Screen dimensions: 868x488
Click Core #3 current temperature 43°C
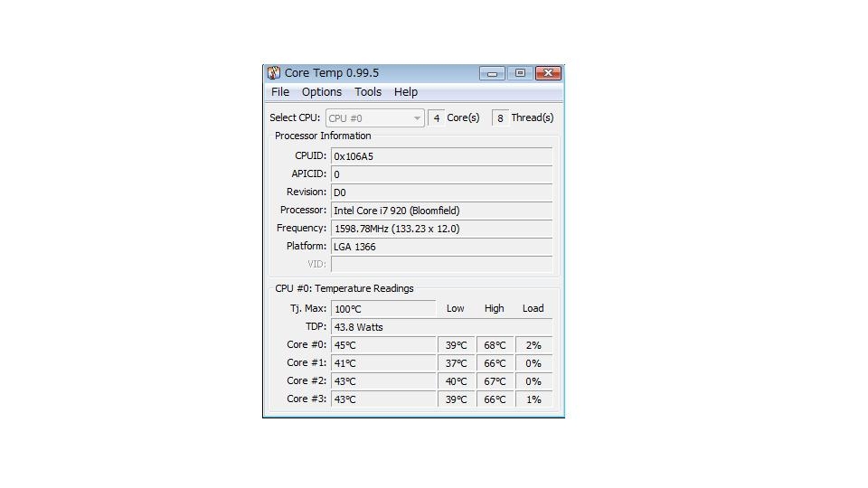(x=383, y=399)
